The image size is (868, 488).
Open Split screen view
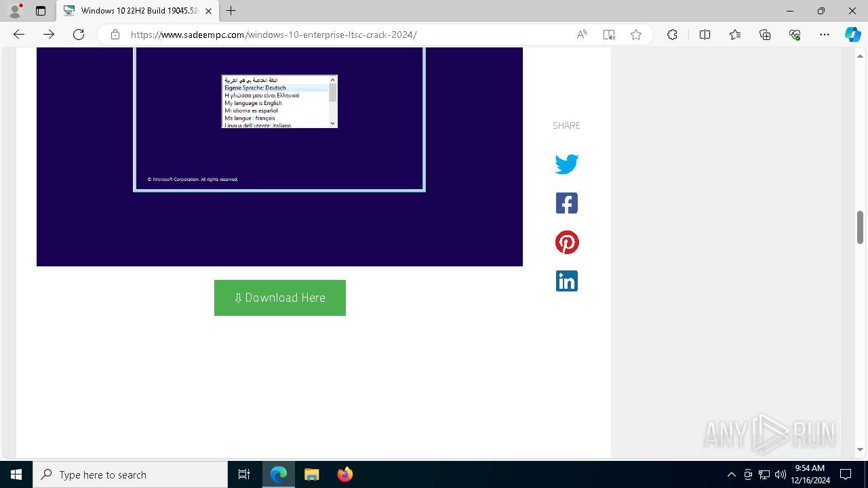(x=705, y=35)
